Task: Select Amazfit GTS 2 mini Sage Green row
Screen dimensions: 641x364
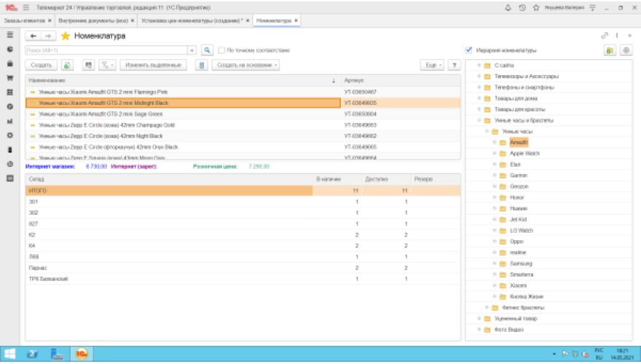Action: coord(243,114)
